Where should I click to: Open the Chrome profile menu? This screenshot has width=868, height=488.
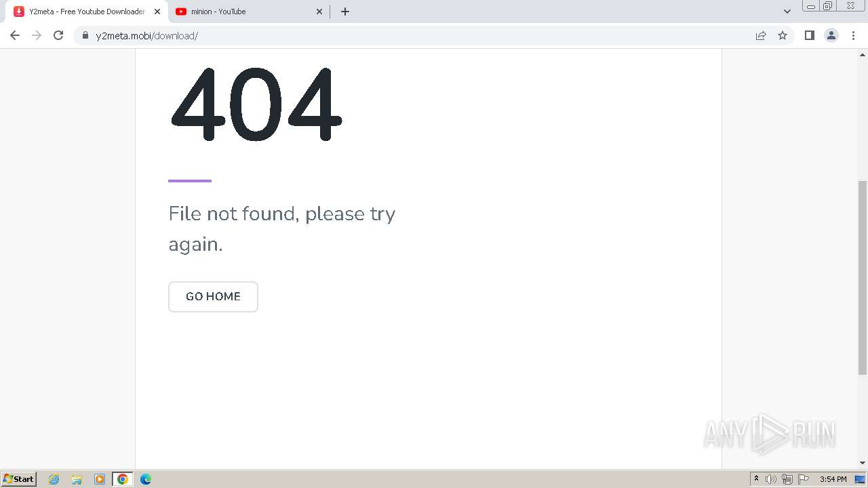pos(831,35)
